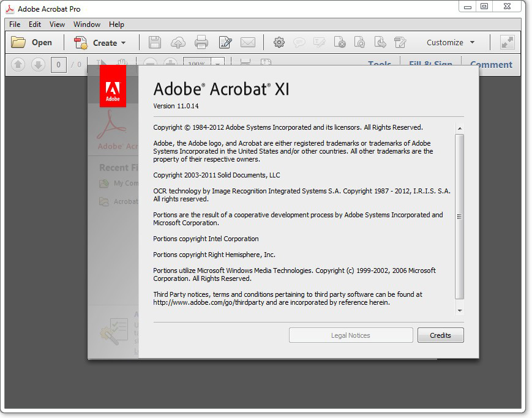Open the Help menu
Screen dimensions: 532x418
point(116,24)
